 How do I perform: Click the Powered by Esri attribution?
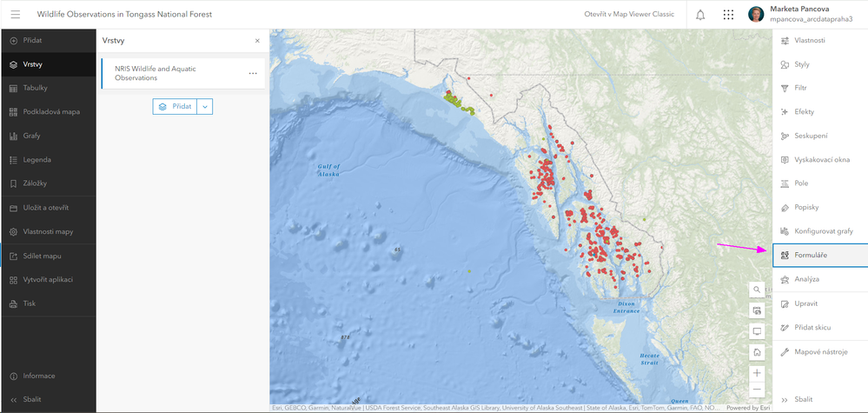[x=747, y=408]
